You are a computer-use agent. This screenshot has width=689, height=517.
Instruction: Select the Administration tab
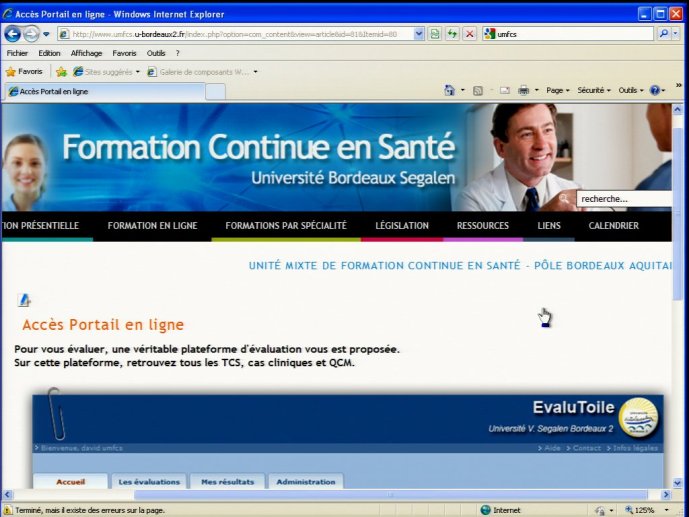click(306, 481)
